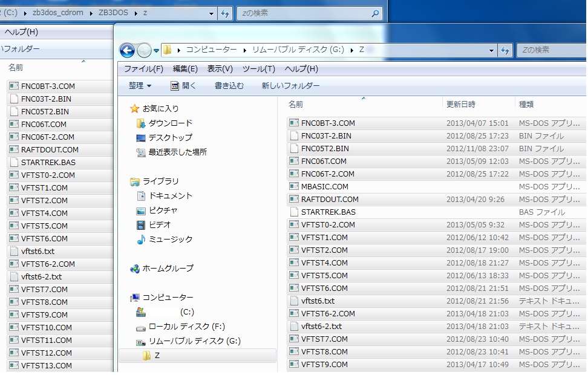This screenshot has width=588, height=375.
Task: Select vftst6-2.txt file icon in the front window
Action: tap(294, 326)
